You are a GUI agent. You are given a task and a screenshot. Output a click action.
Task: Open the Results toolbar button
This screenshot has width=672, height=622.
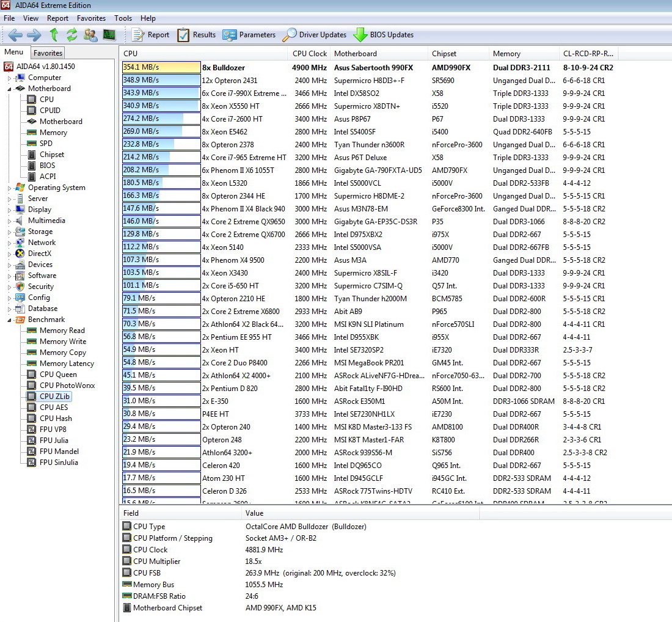(196, 35)
